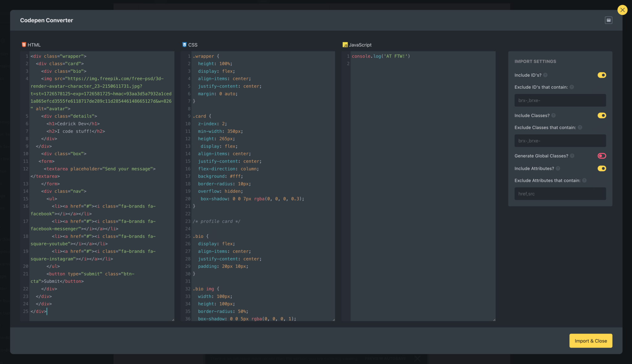Focus the Exclude ID's input field
Image resolution: width=632 pixels, height=364 pixels.
point(560,100)
